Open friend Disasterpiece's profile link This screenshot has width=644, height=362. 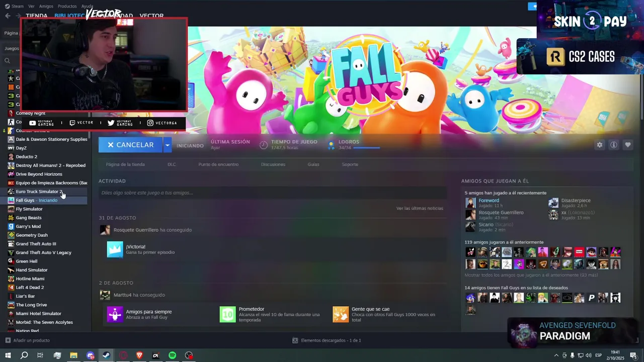coord(576,200)
